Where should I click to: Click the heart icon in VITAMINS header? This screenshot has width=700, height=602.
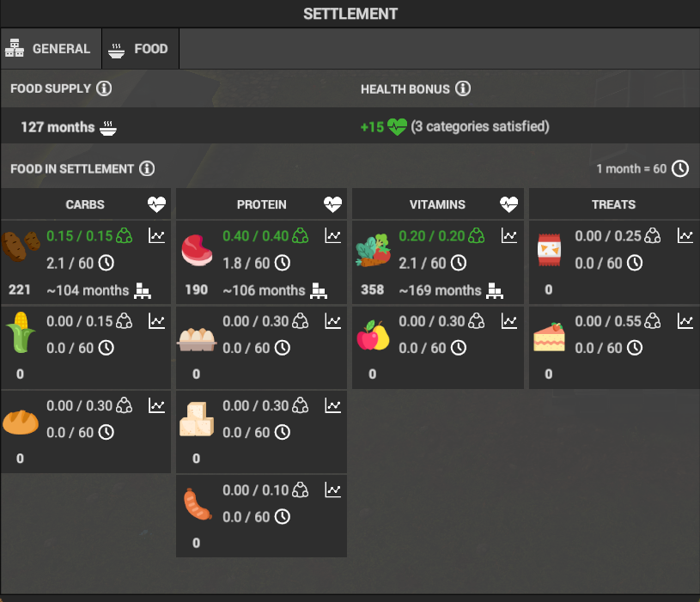point(509,204)
